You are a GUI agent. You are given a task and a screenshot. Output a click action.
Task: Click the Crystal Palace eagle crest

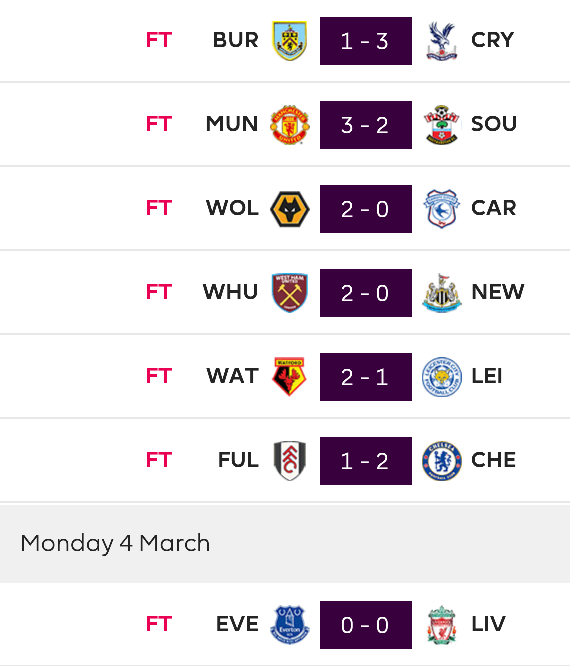pyautogui.click(x=442, y=41)
